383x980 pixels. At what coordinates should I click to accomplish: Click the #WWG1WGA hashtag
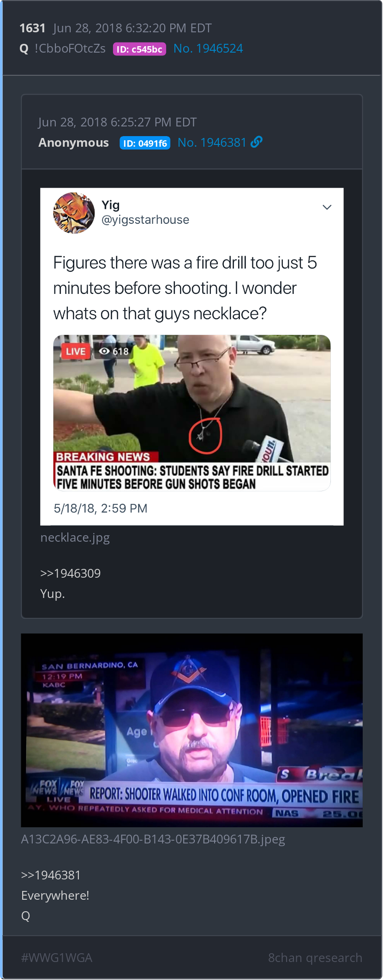(x=57, y=958)
